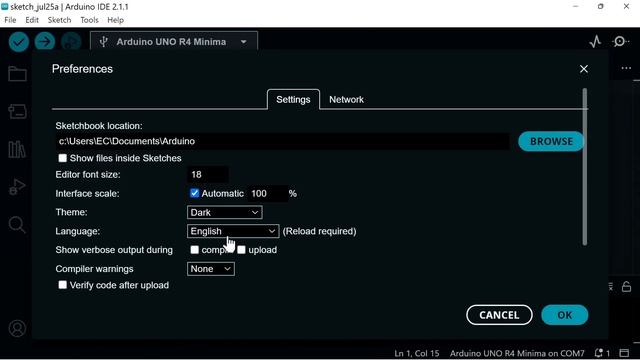This screenshot has width=640, height=360.
Task: Open the Debug sidebar icon
Action: click(x=17, y=187)
